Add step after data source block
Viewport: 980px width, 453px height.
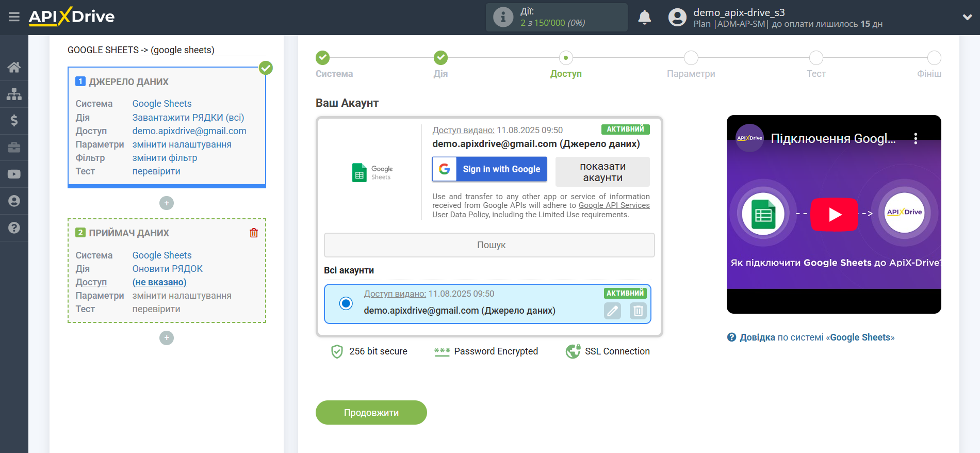pos(167,203)
